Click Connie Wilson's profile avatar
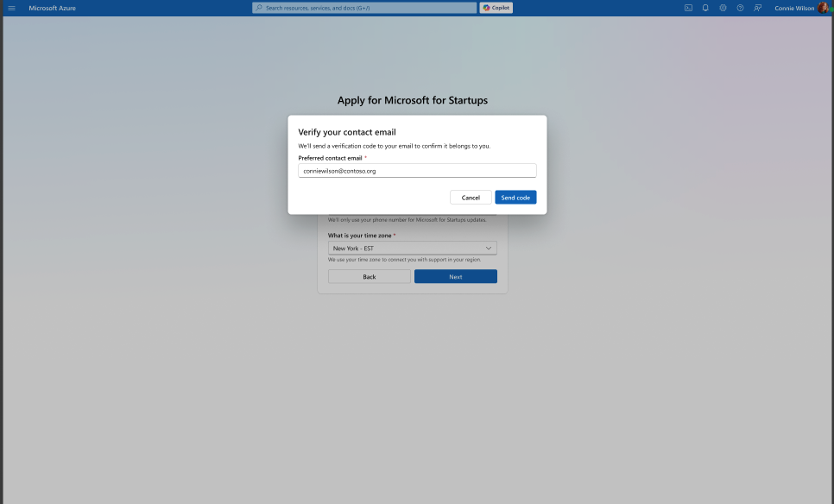 pos(824,8)
